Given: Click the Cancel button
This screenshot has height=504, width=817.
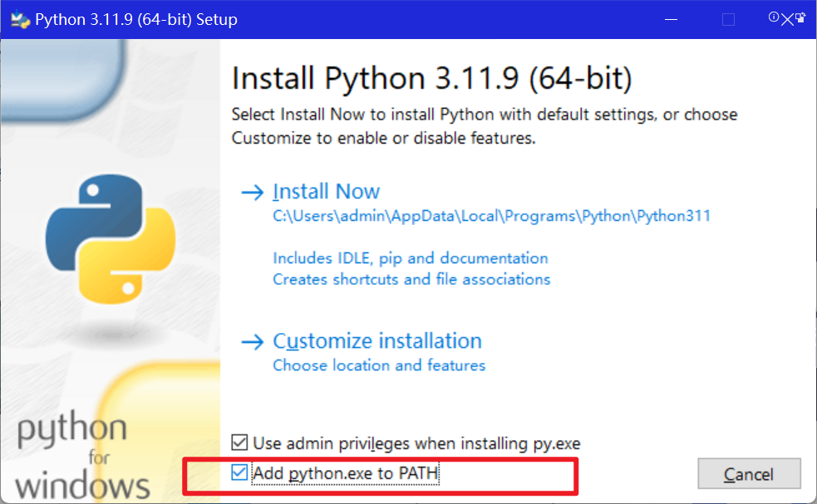Looking at the screenshot, I should pos(749,474).
